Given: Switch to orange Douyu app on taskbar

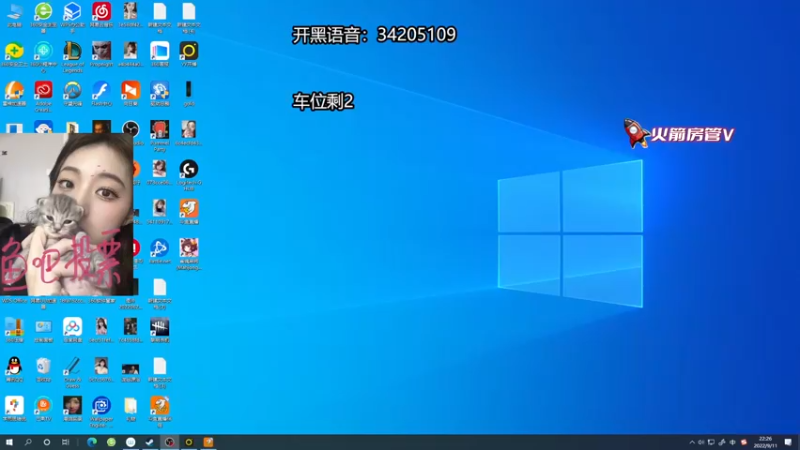Looking at the screenshot, I should (208, 442).
